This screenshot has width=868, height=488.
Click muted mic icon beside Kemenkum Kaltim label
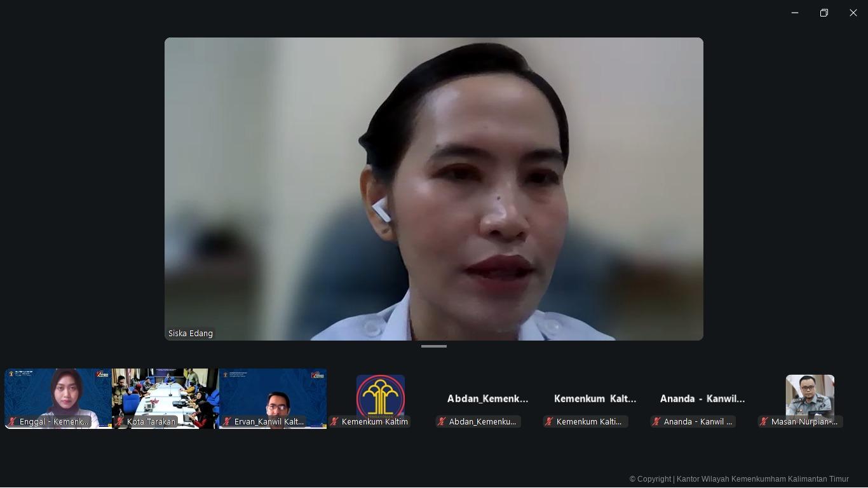click(334, 422)
